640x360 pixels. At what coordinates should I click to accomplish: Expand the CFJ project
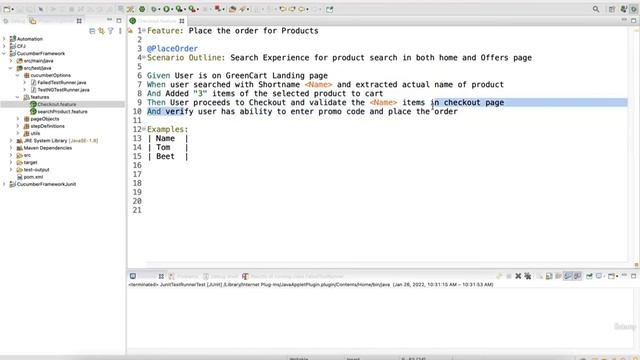click(x=4, y=46)
